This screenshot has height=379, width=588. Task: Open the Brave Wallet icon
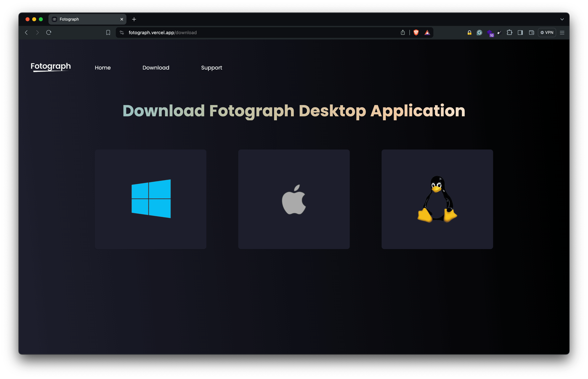click(x=531, y=33)
